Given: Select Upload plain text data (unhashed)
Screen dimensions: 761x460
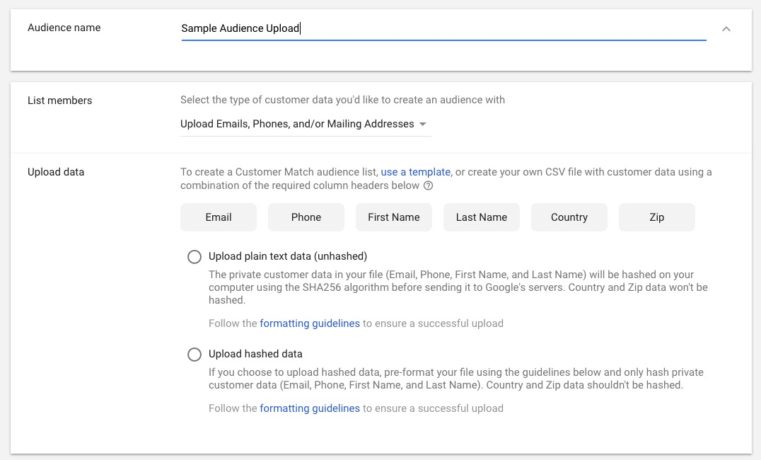Looking at the screenshot, I should click(195, 257).
